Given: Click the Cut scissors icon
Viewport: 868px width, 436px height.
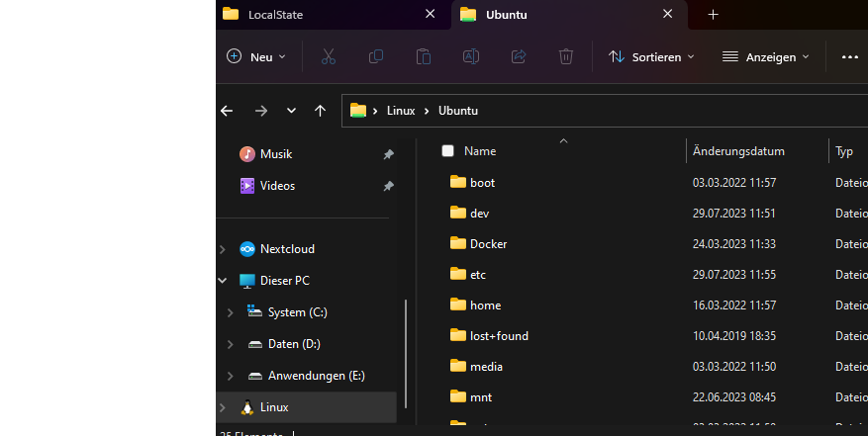Looking at the screenshot, I should (x=329, y=57).
